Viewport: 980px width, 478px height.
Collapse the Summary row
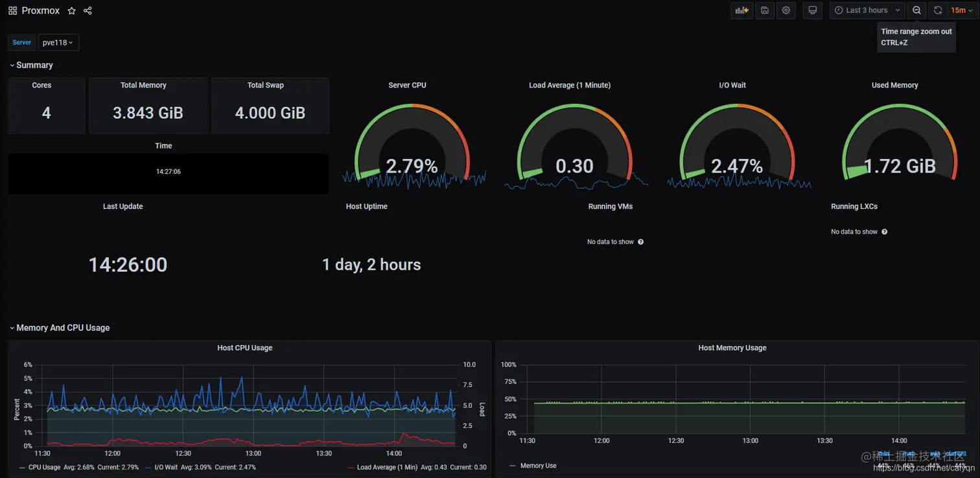pos(30,65)
